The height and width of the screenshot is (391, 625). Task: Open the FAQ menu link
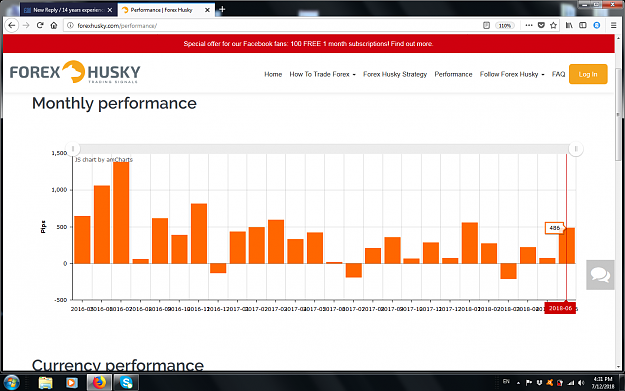[x=558, y=74]
